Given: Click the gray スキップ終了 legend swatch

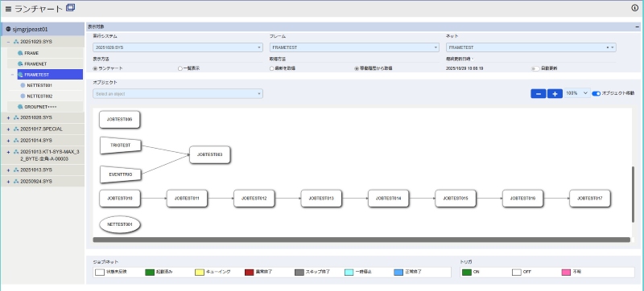Looking at the screenshot, I should pyautogui.click(x=299, y=273).
